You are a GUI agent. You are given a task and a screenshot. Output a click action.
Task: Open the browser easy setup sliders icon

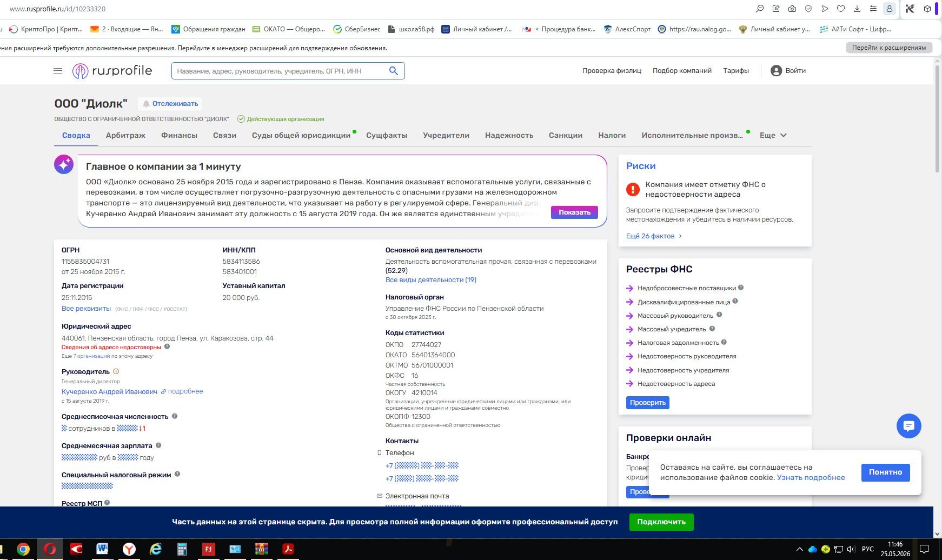point(873,9)
